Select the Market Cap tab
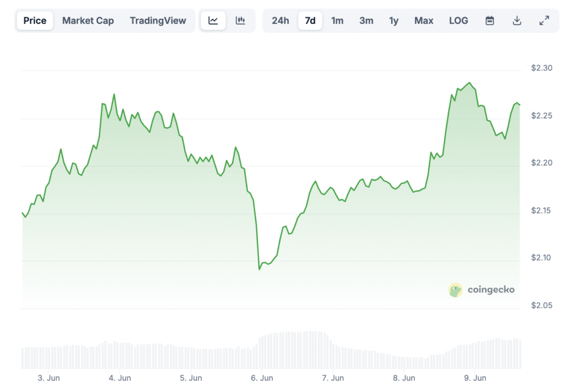Viewport: 570px width, 392px height. point(88,21)
